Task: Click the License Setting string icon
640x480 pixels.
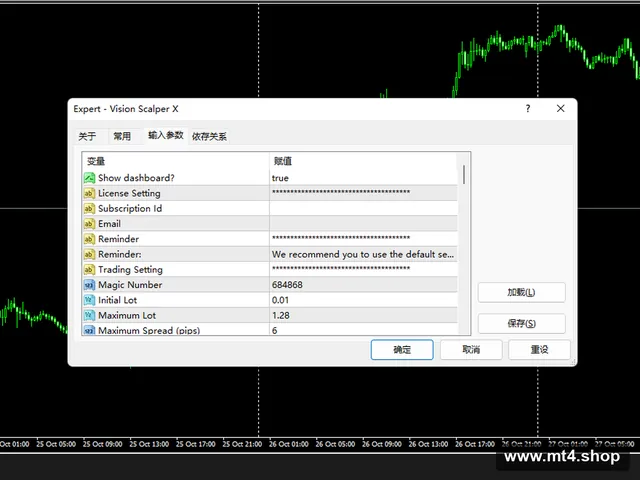Action: coord(89,193)
